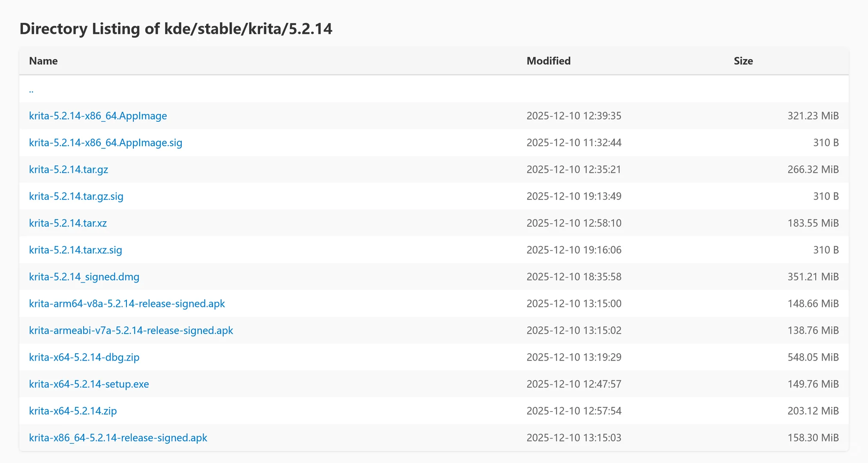
Task: Download krita-5.2.14-x86_64.AppImage file
Action: point(98,116)
